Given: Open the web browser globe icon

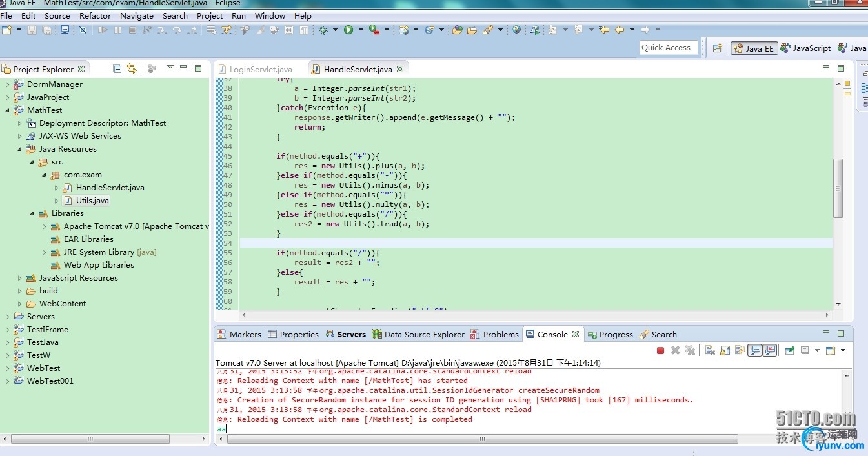Looking at the screenshot, I should click(516, 30).
